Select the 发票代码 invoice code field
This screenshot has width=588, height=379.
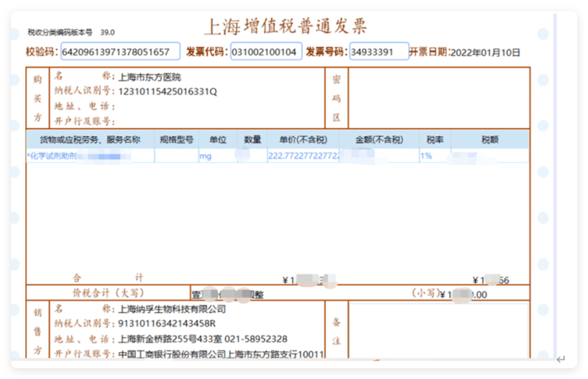[266, 52]
